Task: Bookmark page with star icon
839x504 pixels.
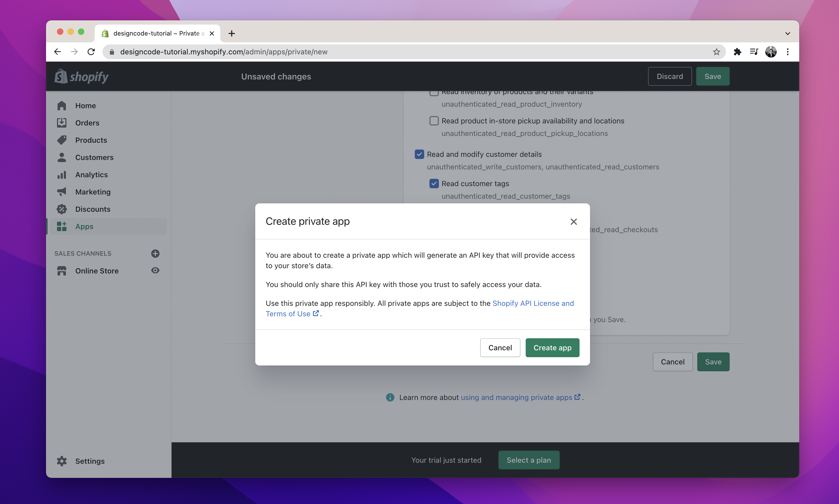Action: [716, 51]
